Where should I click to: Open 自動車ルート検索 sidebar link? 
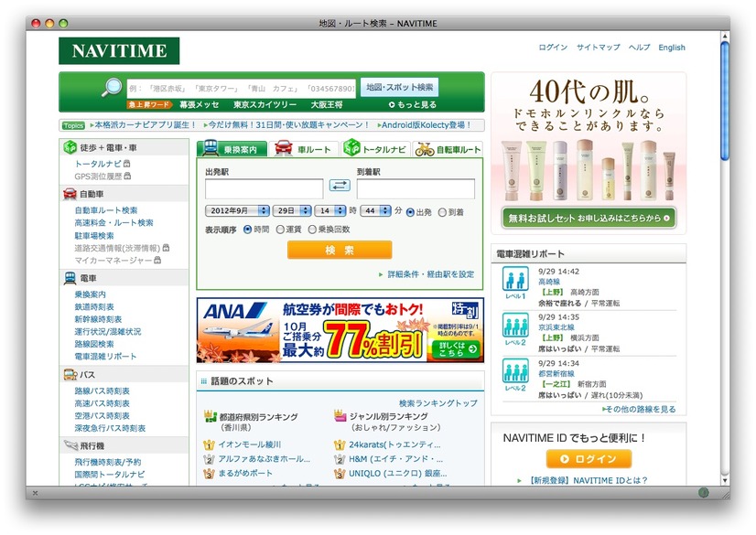(106, 210)
